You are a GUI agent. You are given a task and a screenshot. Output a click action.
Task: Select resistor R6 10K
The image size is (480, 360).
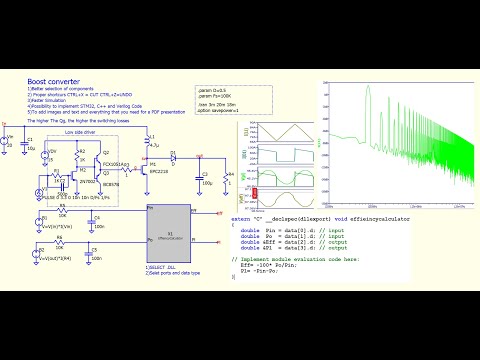59,242
